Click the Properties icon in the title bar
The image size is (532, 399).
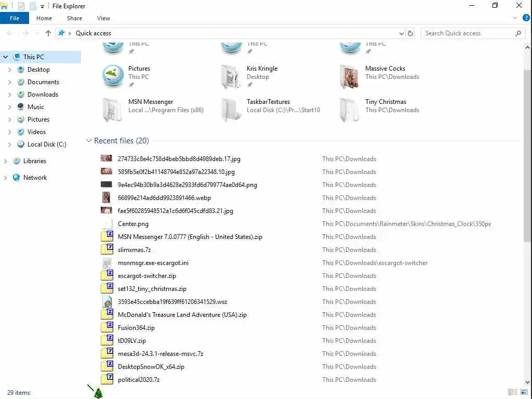(x=21, y=6)
